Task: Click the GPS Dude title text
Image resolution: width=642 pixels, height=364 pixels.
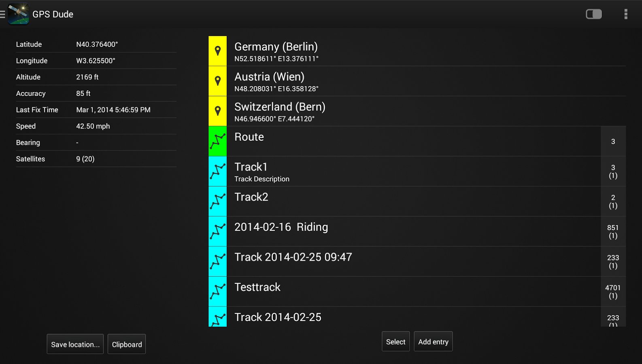Action: 53,14
